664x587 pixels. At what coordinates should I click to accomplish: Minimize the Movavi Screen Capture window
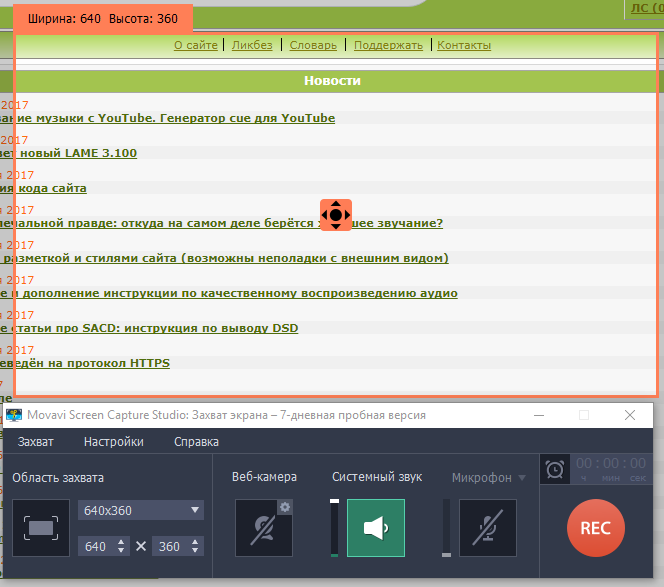click(x=539, y=415)
